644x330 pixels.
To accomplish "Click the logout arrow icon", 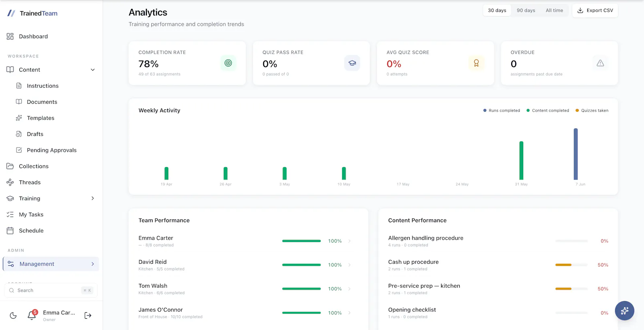I will click(x=88, y=316).
